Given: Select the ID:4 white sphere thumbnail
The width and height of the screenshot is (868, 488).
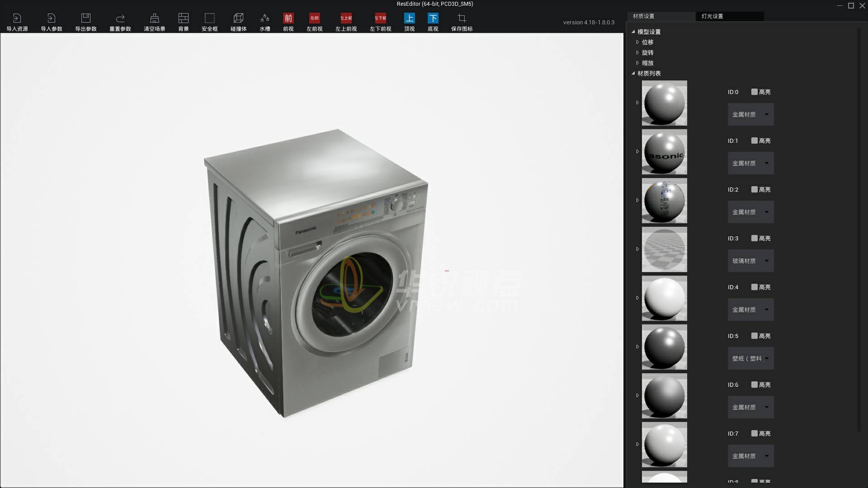Looking at the screenshot, I should pyautogui.click(x=664, y=298).
